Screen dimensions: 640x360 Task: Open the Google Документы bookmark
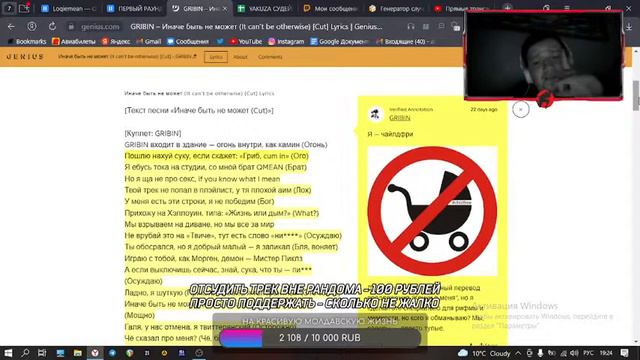[339, 42]
